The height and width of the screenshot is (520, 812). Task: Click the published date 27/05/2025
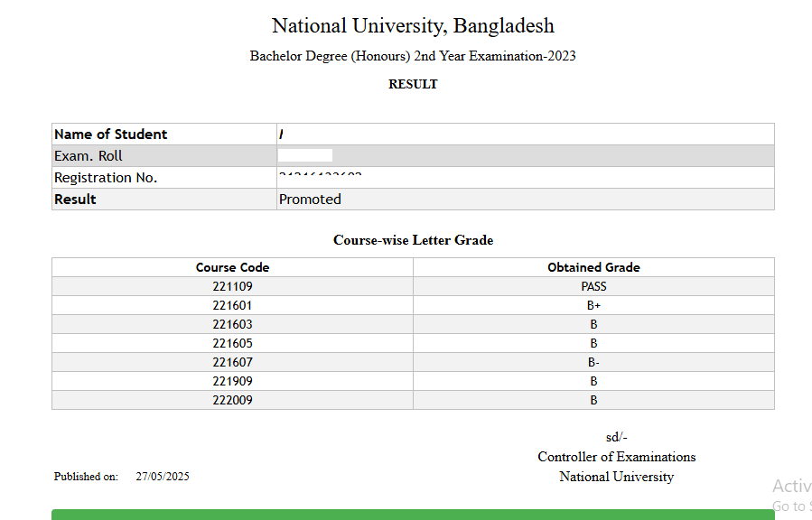163,477
